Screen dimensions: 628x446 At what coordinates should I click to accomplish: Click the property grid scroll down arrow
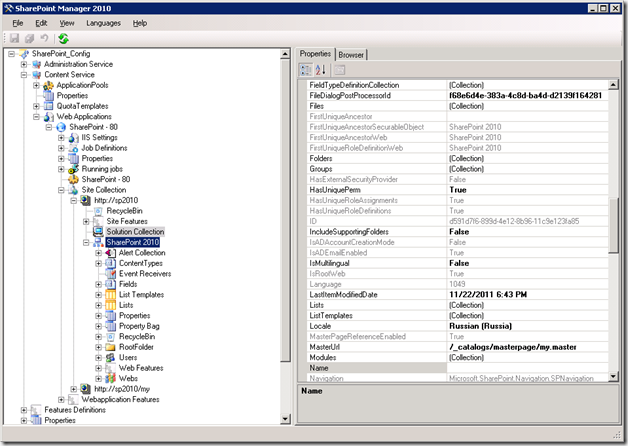(x=613, y=376)
